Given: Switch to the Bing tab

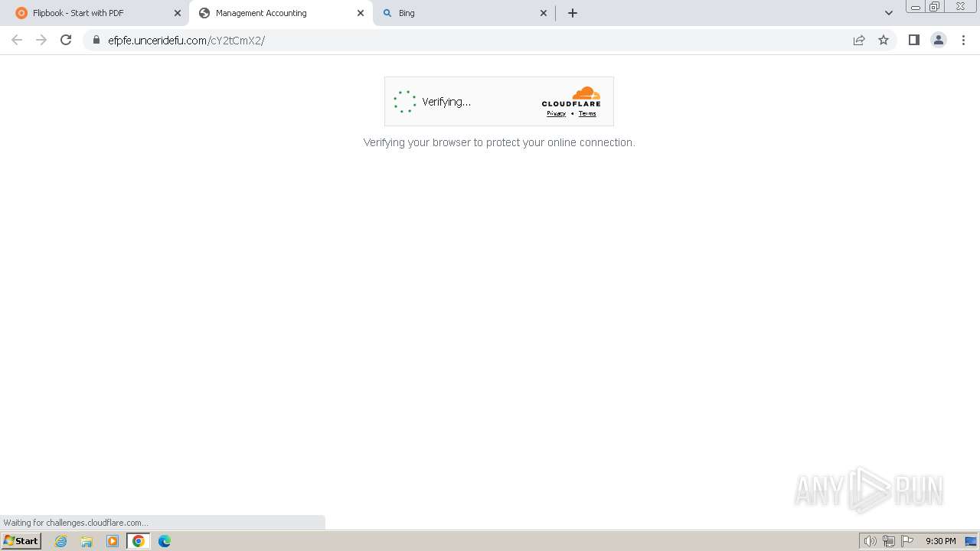Looking at the screenshot, I should pyautogui.click(x=463, y=13).
